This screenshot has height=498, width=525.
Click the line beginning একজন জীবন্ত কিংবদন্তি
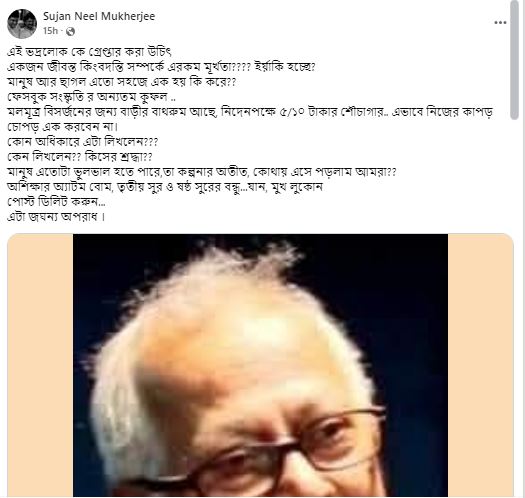[161, 67]
